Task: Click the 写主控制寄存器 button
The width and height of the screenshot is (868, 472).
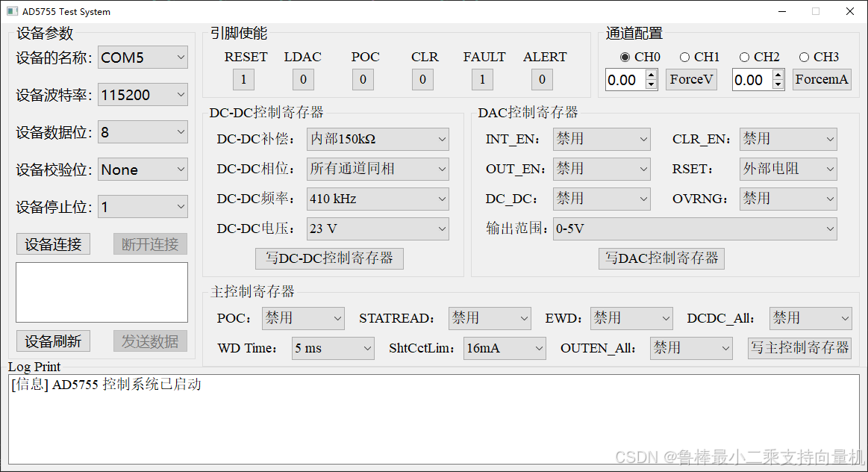Action: click(x=799, y=349)
